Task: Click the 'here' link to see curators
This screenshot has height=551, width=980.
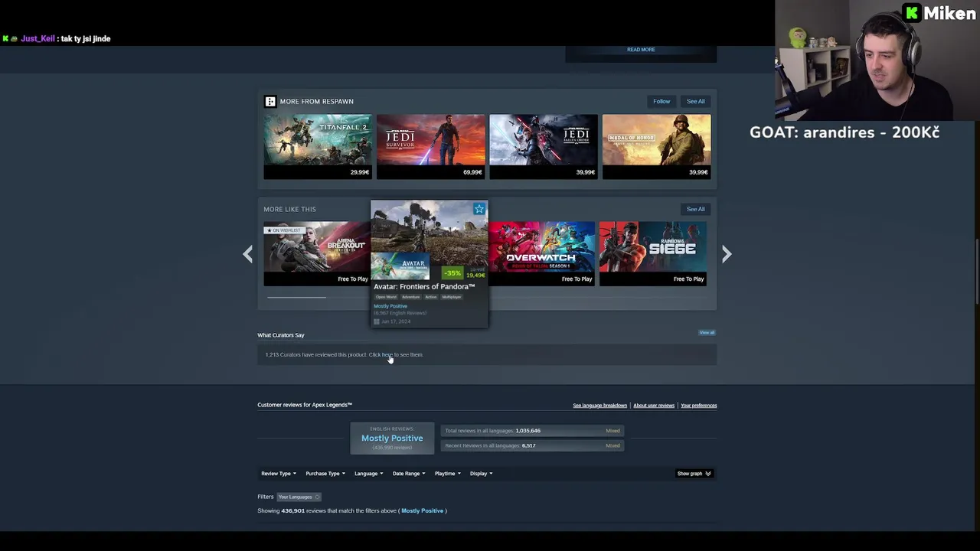Action: [x=387, y=355]
